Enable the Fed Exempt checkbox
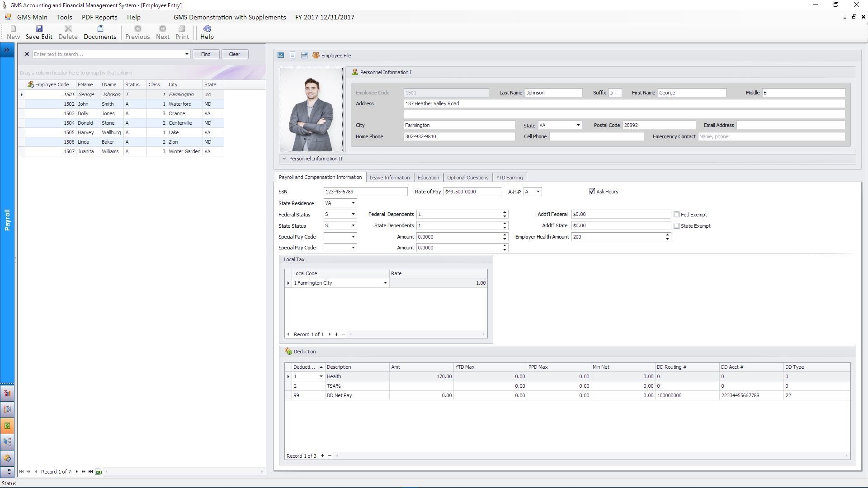Screen dimensions: 868x488 click(x=677, y=215)
